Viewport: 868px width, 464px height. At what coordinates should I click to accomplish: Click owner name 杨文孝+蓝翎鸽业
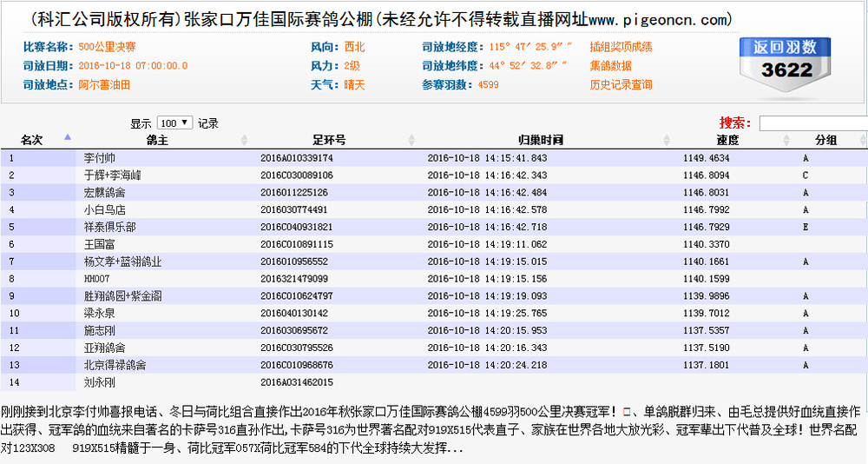pos(122,262)
